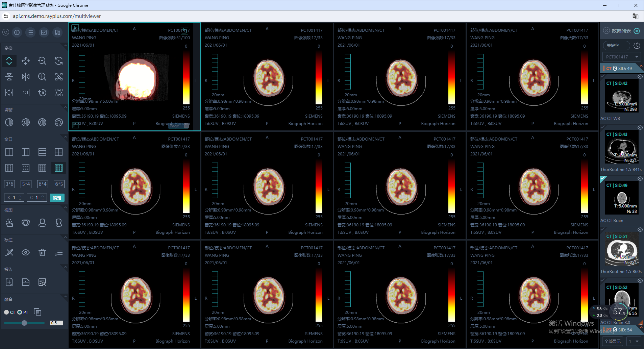
Task: Open the numbered annotation list
Action: [59, 252]
